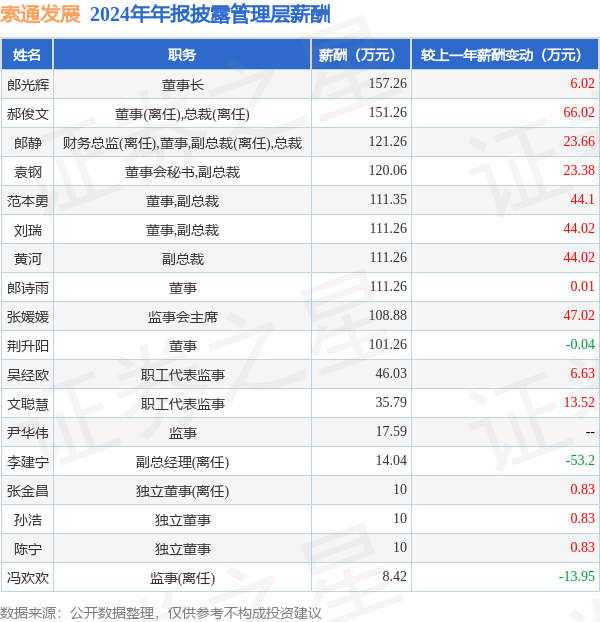Click the 索通发展 company name in title
The width and height of the screenshot is (600, 622).
(x=40, y=15)
